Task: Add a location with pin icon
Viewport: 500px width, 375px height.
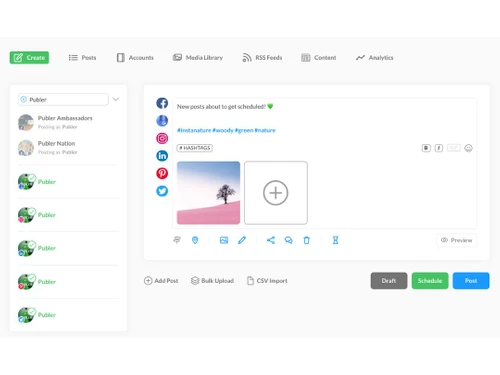Action: point(195,240)
